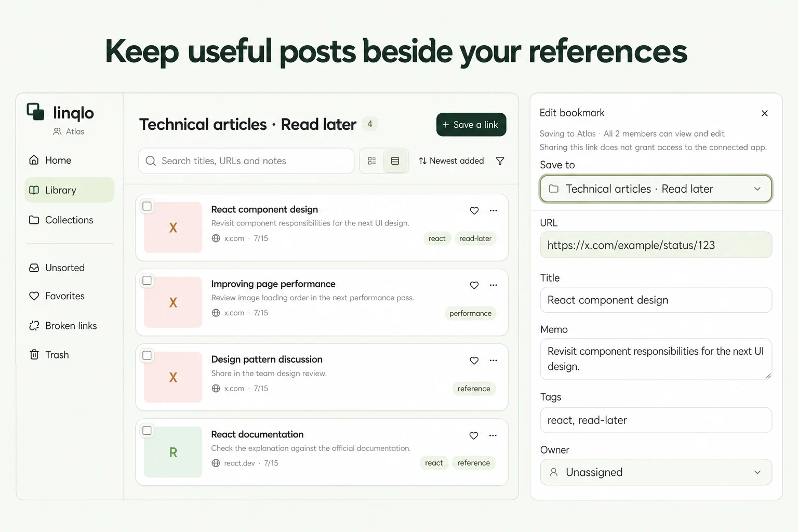Open Unsorted in the sidebar
The height and width of the screenshot is (532, 798).
pyautogui.click(x=70, y=268)
